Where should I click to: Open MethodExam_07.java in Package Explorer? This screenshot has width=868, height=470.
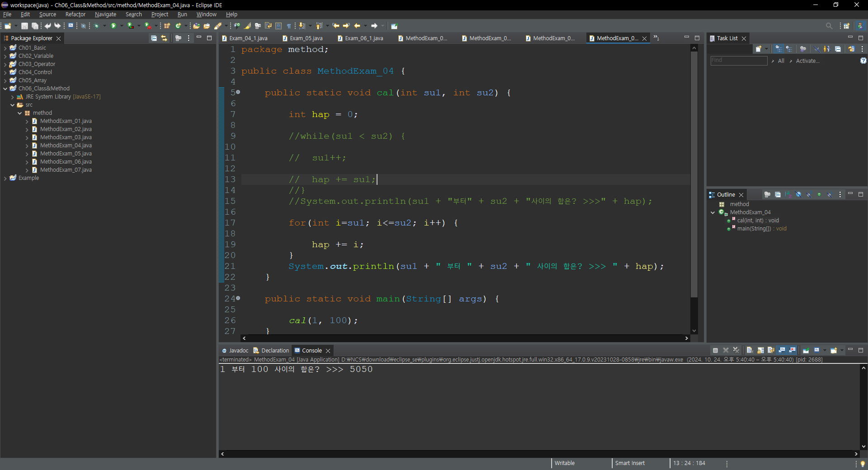(66, 170)
